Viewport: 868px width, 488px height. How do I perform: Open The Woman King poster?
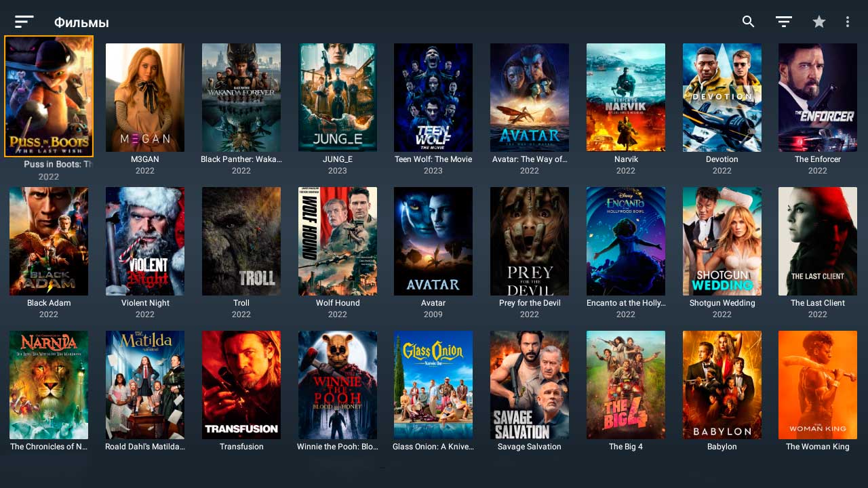click(818, 385)
